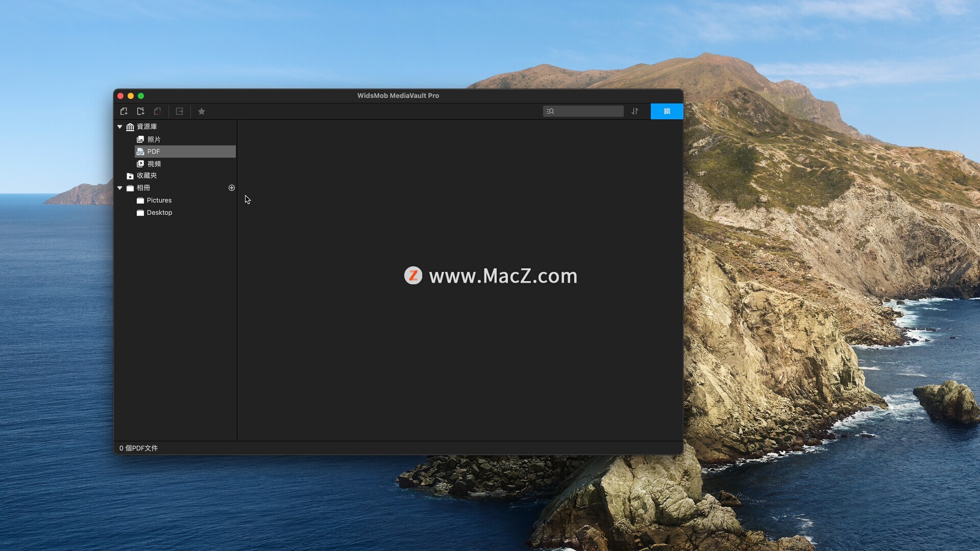The height and width of the screenshot is (551, 980).
Task: Maximize the window with green button
Action: [141, 96]
